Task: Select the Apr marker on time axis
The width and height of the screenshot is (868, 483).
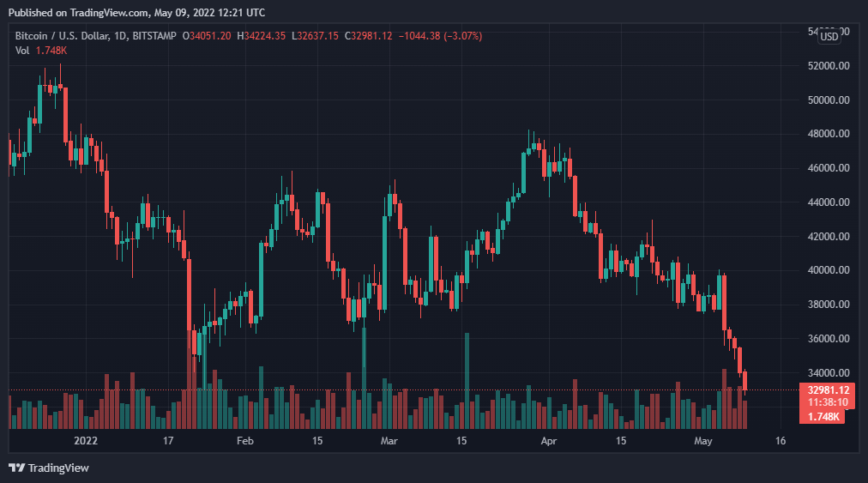Action: (x=549, y=441)
